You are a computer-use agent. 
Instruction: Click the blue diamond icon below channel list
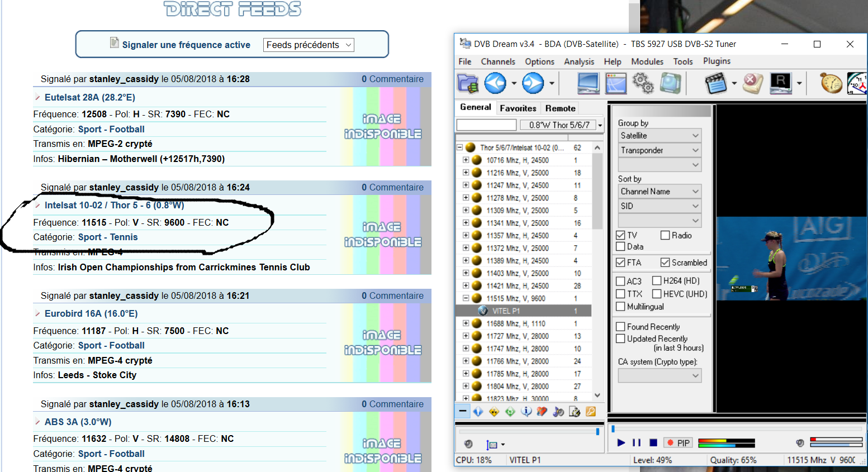coord(478,412)
